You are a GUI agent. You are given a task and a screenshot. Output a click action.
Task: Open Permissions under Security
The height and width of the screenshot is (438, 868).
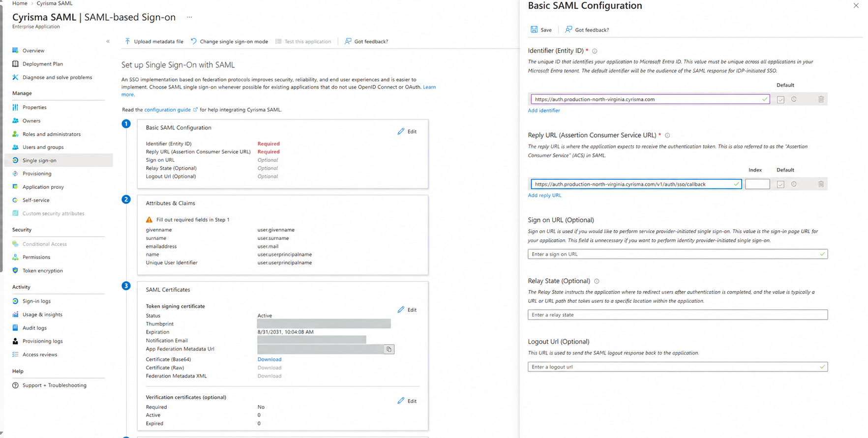[x=36, y=257]
